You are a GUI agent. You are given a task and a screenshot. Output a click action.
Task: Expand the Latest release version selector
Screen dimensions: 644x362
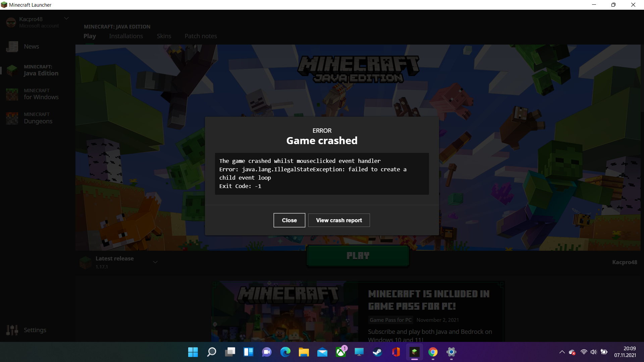[155, 262]
